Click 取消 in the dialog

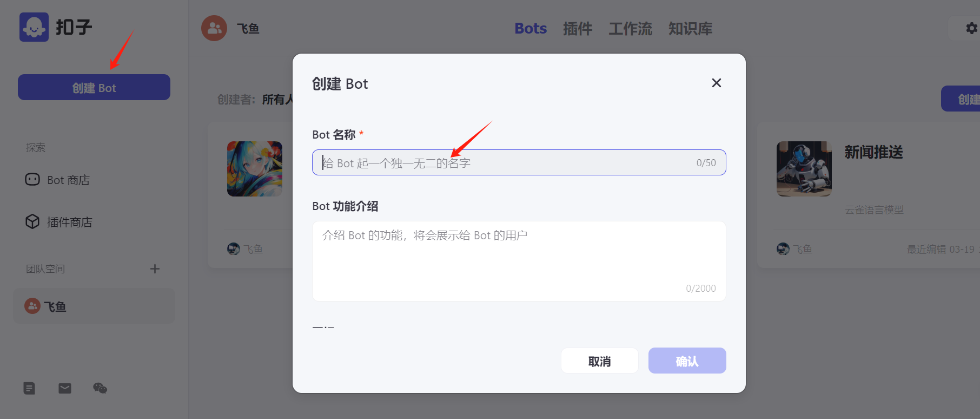click(x=600, y=361)
